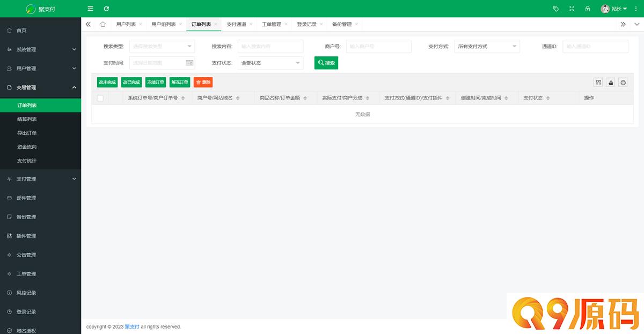Click the 通道ID input field

(595, 46)
